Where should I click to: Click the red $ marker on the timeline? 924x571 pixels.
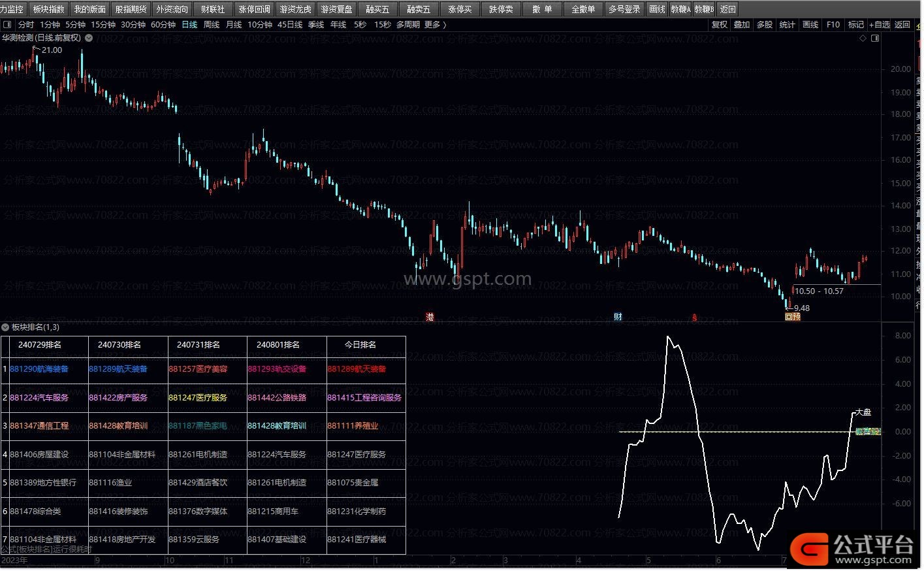[x=694, y=318]
